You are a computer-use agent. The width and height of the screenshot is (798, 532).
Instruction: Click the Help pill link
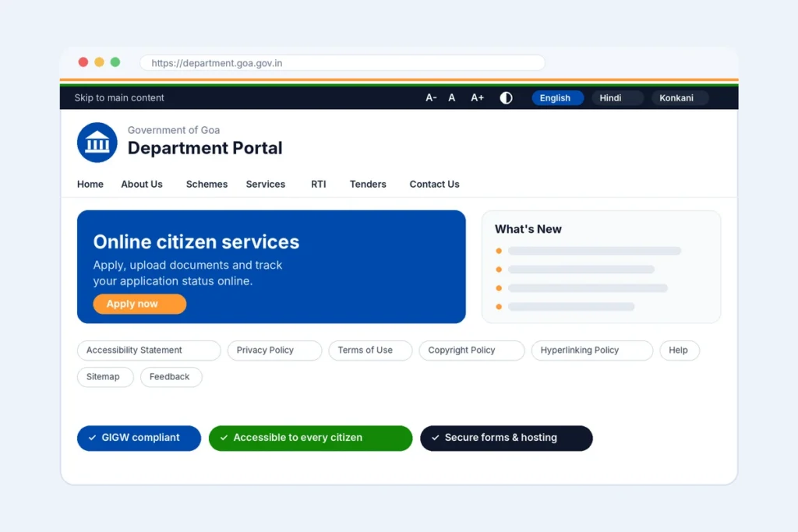coord(680,351)
